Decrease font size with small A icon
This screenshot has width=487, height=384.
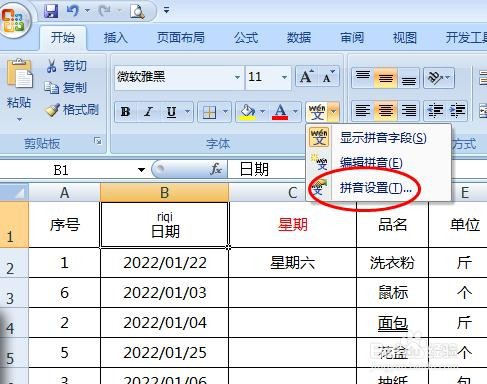click(328, 77)
